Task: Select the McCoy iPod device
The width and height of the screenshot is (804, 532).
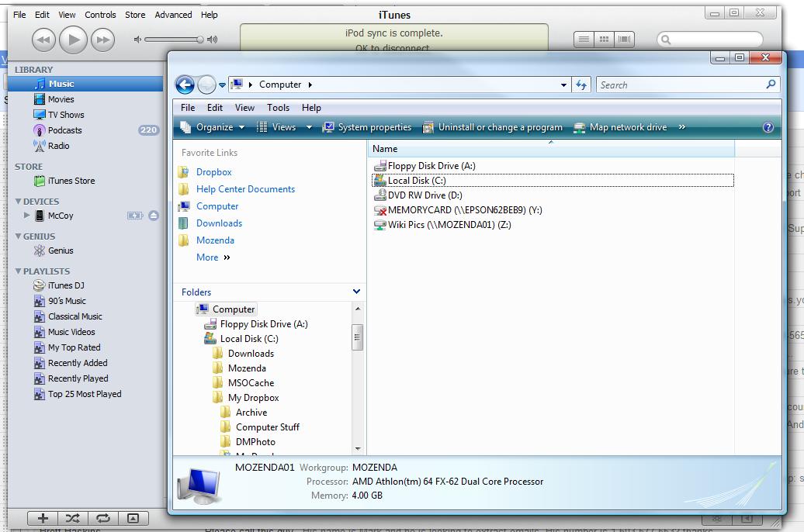Action: (x=61, y=216)
